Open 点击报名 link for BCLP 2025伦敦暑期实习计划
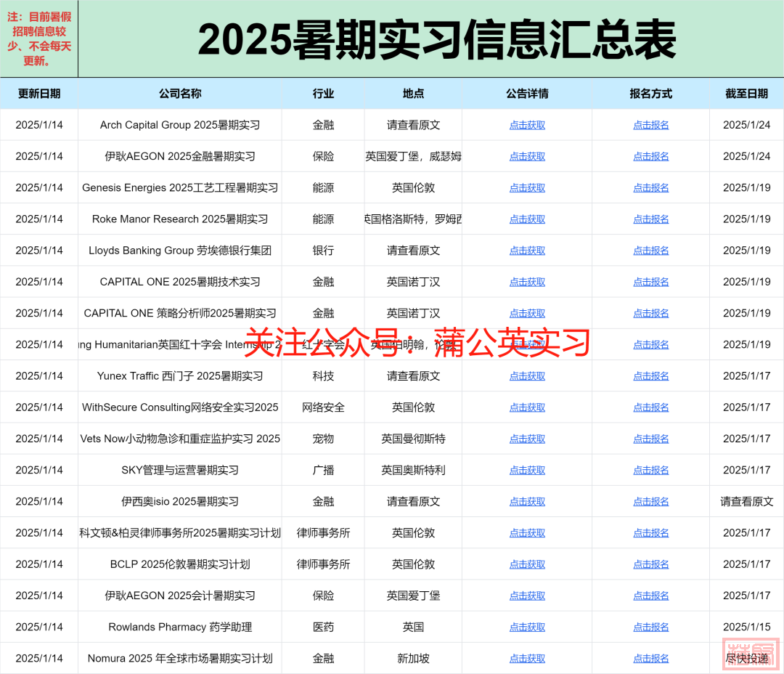This screenshot has width=784, height=674. [x=650, y=564]
